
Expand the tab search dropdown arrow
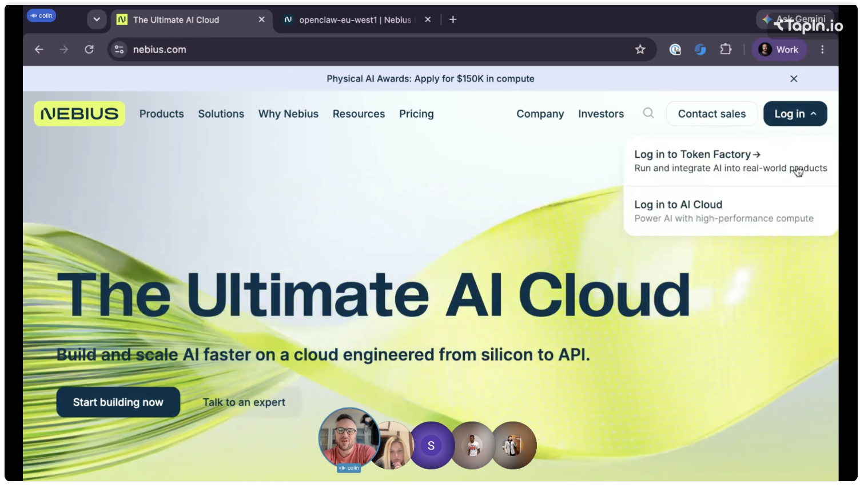coord(97,19)
